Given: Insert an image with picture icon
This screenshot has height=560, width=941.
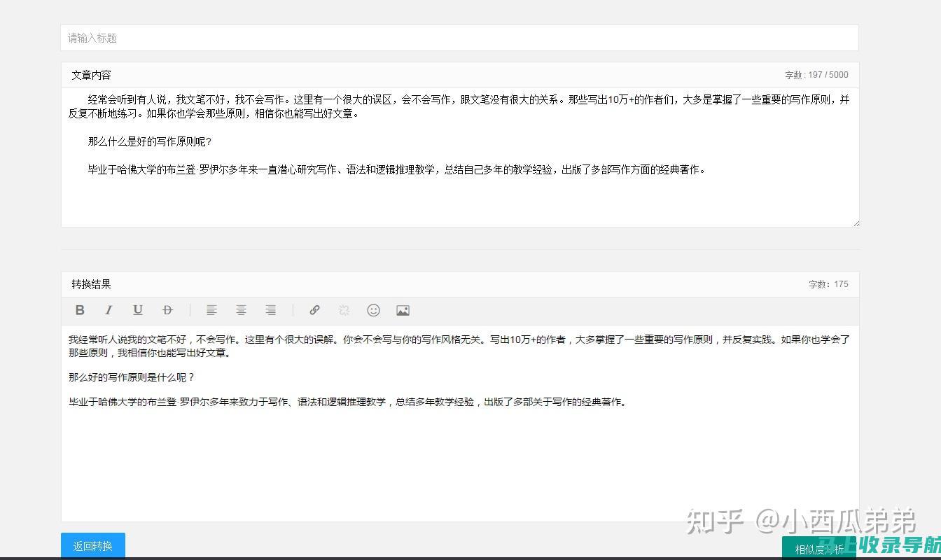Looking at the screenshot, I should 403,310.
